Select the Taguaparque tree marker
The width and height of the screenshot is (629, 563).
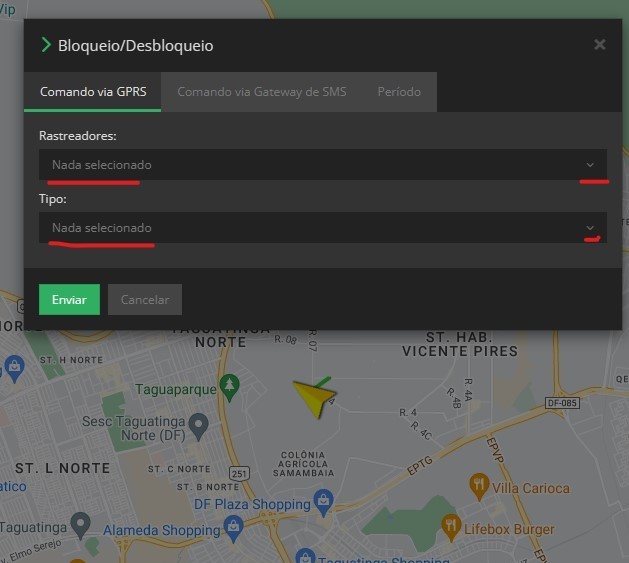click(x=231, y=384)
